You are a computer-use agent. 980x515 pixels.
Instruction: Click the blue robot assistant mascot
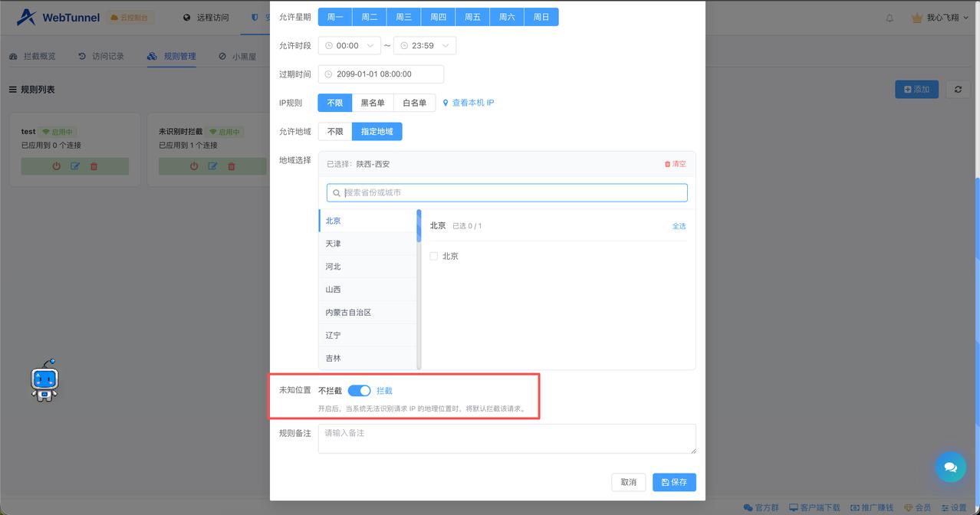(44, 380)
